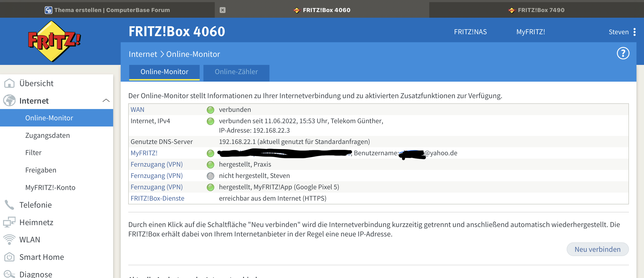Switch to the Online-Zähler tab
The height and width of the screenshot is (278, 644).
click(236, 73)
